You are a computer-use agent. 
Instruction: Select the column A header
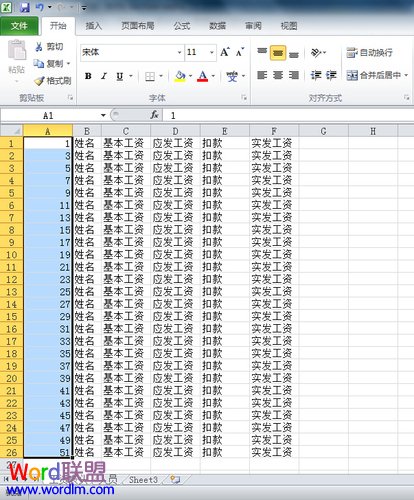click(x=48, y=131)
